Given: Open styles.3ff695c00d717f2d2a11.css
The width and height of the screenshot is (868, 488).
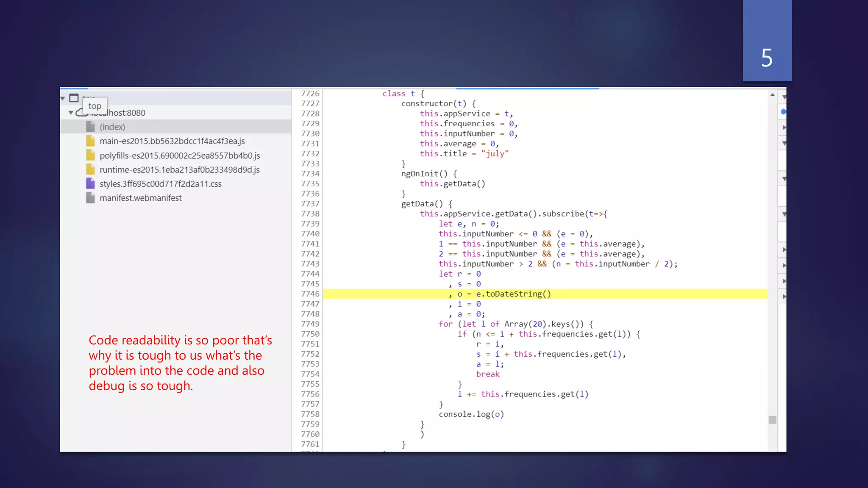Looking at the screenshot, I should point(161,184).
